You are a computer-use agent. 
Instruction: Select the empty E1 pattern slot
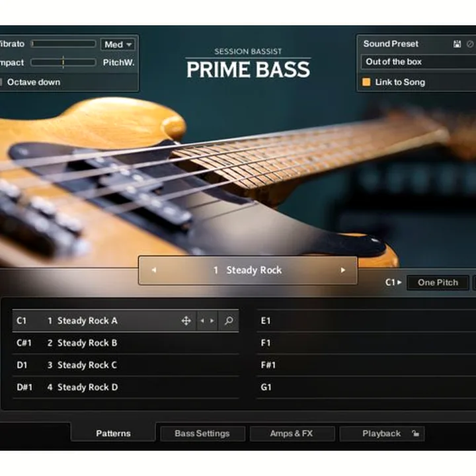point(366,321)
